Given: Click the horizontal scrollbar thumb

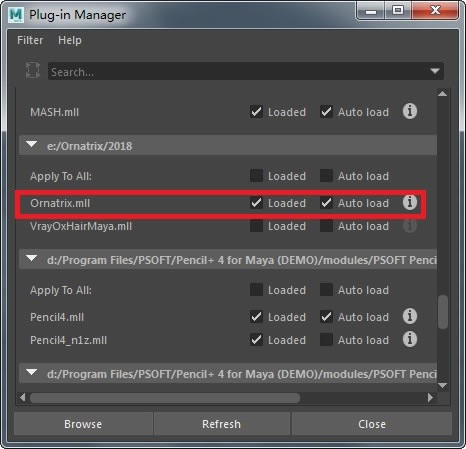Looking at the screenshot, I should tap(165, 398).
